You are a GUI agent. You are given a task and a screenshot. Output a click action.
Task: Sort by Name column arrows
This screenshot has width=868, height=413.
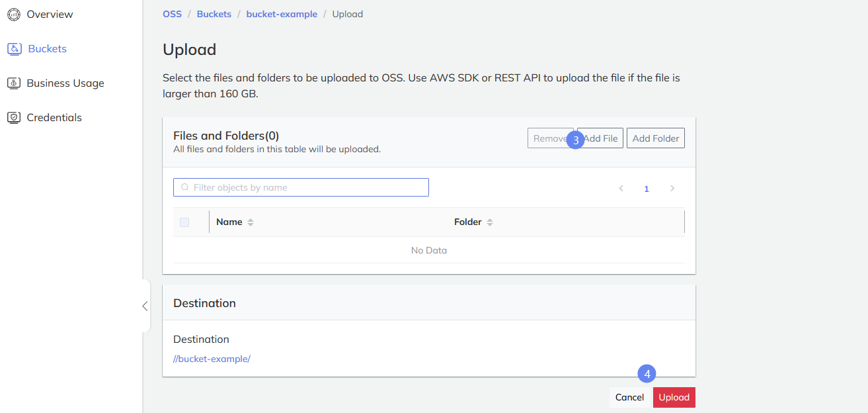(x=251, y=222)
